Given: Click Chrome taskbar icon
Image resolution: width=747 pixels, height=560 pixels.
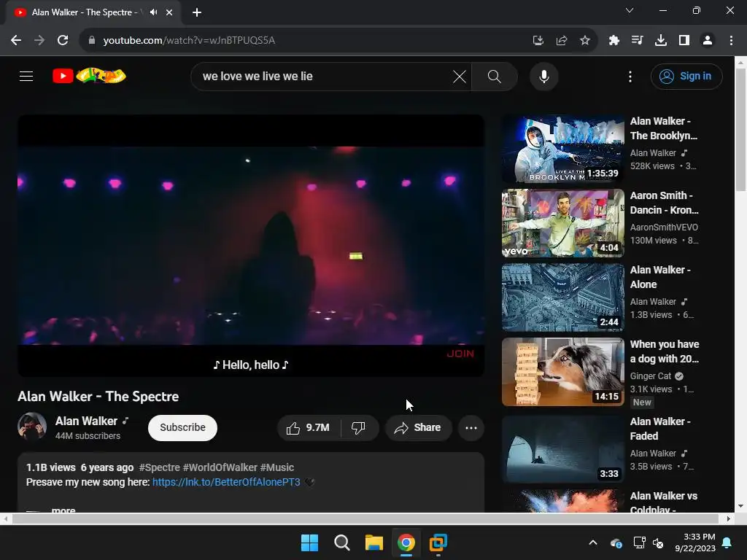Looking at the screenshot, I should click(x=406, y=542).
